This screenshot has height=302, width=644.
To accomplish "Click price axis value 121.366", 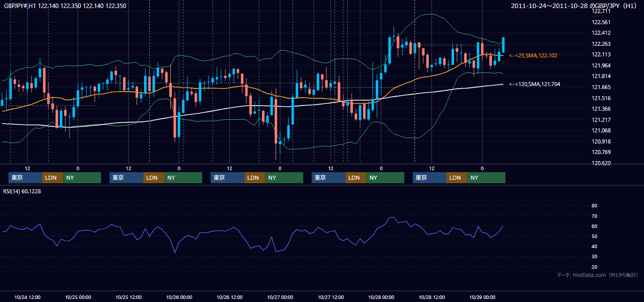I will [602, 109].
